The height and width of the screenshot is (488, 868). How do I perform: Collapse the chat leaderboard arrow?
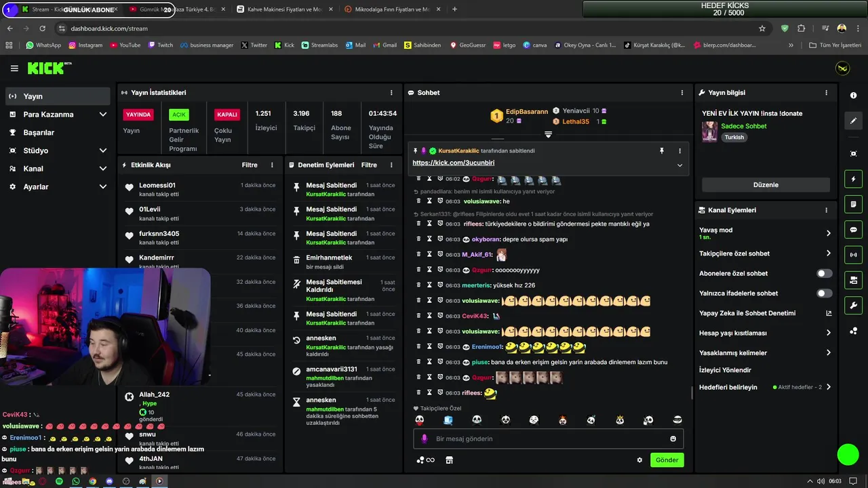click(548, 134)
